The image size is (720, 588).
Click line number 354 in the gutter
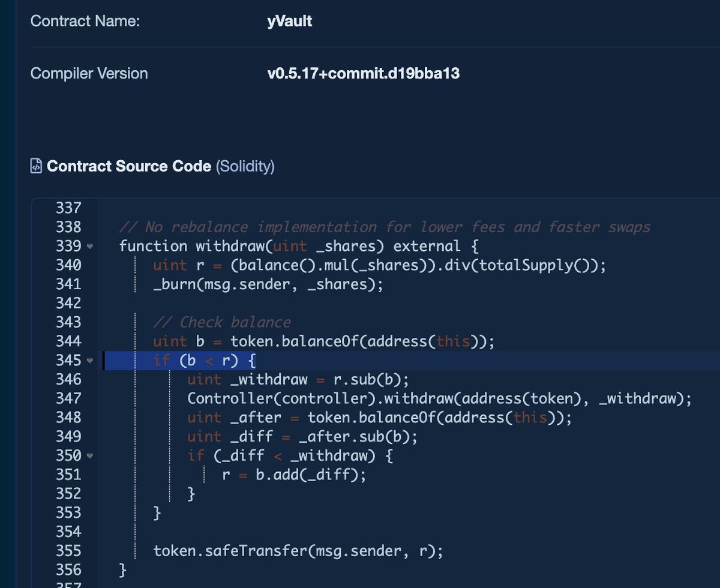[68, 532]
